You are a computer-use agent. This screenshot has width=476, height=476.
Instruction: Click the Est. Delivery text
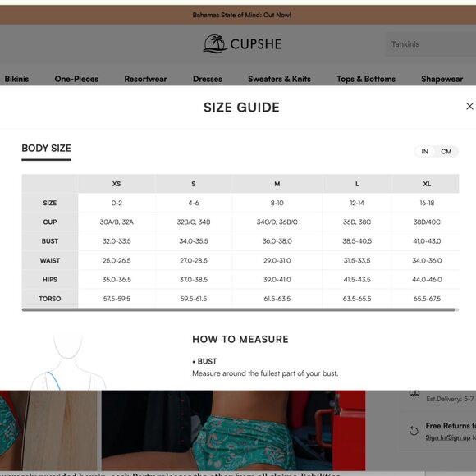(x=451, y=399)
